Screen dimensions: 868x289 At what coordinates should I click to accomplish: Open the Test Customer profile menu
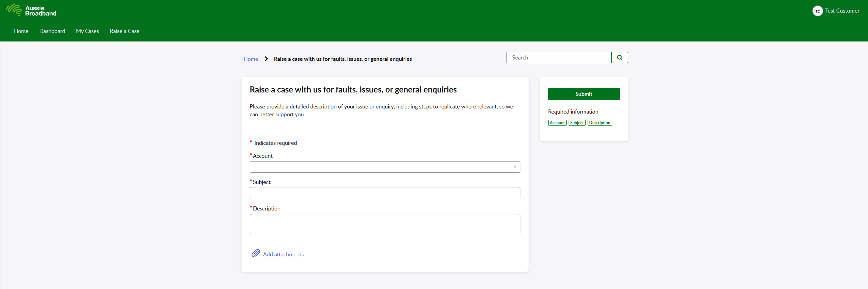842,11
